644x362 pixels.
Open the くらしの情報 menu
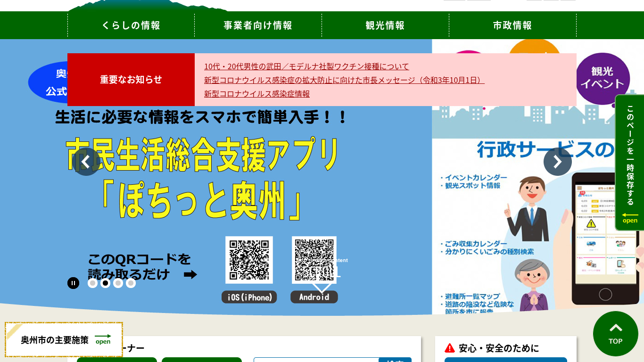[x=131, y=25]
